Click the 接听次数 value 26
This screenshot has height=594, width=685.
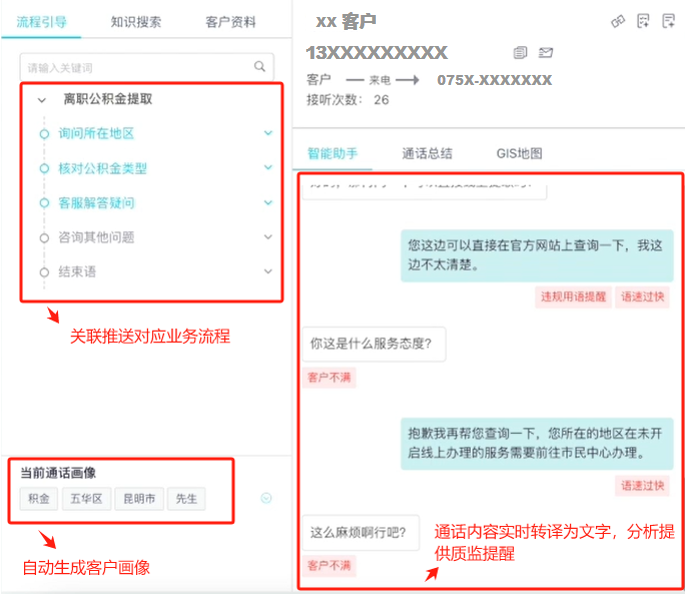point(381,100)
